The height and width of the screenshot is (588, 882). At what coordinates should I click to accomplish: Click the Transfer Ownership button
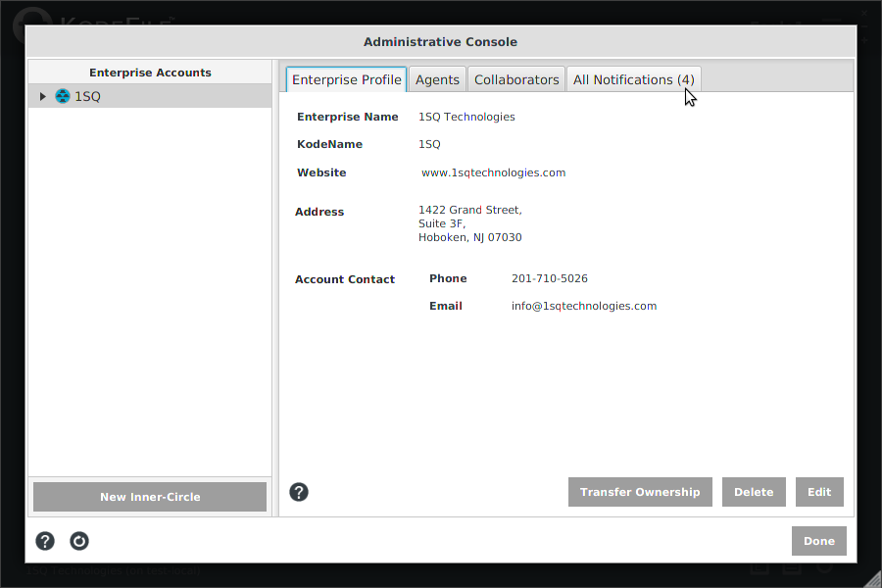pyautogui.click(x=640, y=492)
